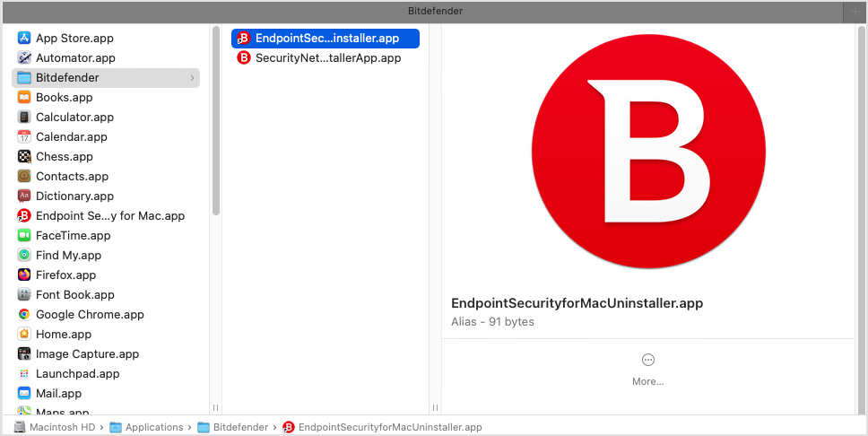The width and height of the screenshot is (868, 436).
Task: Click the Launchpad.app icon
Action: point(24,373)
